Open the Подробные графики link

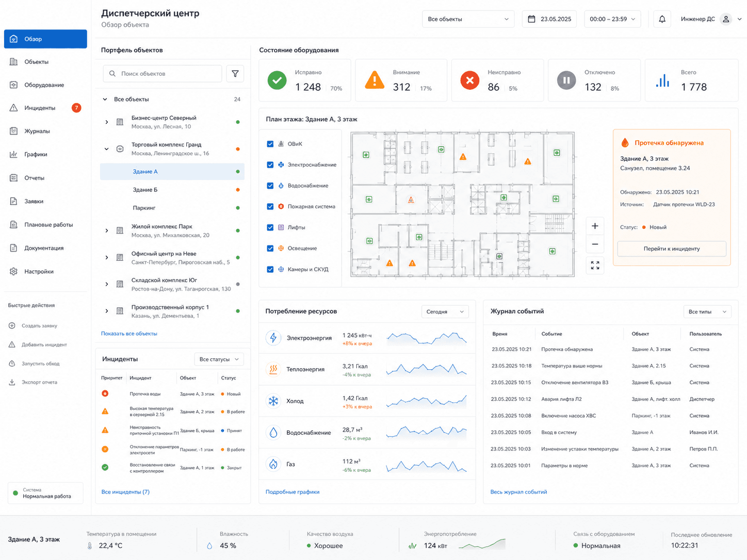[x=293, y=492]
